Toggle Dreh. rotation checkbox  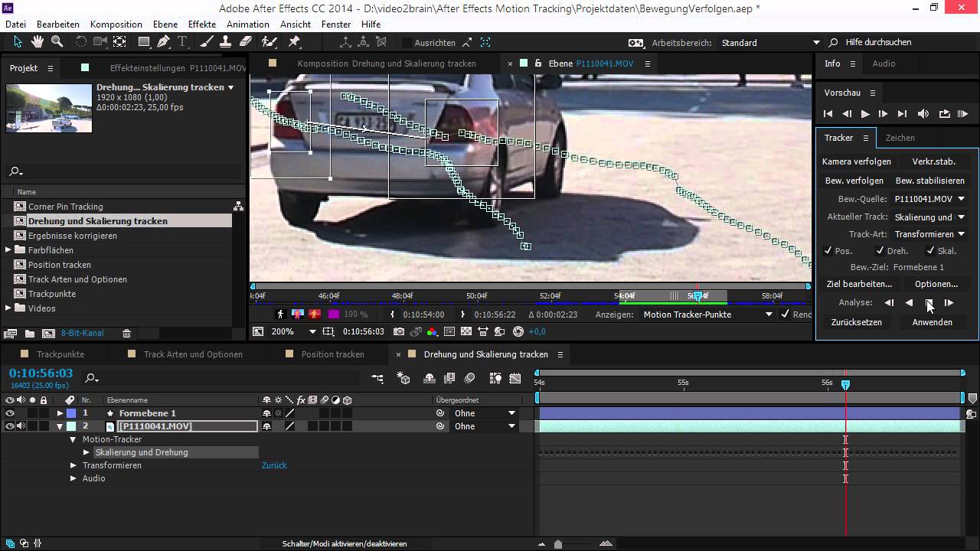pyautogui.click(x=880, y=250)
